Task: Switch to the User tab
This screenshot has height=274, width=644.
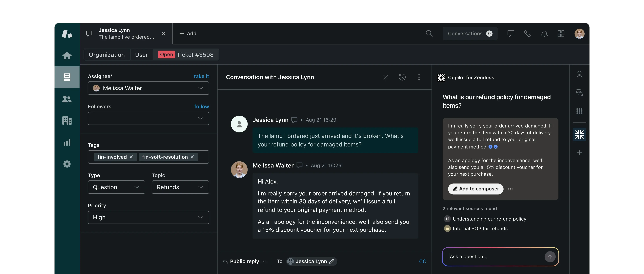Action: click(141, 55)
